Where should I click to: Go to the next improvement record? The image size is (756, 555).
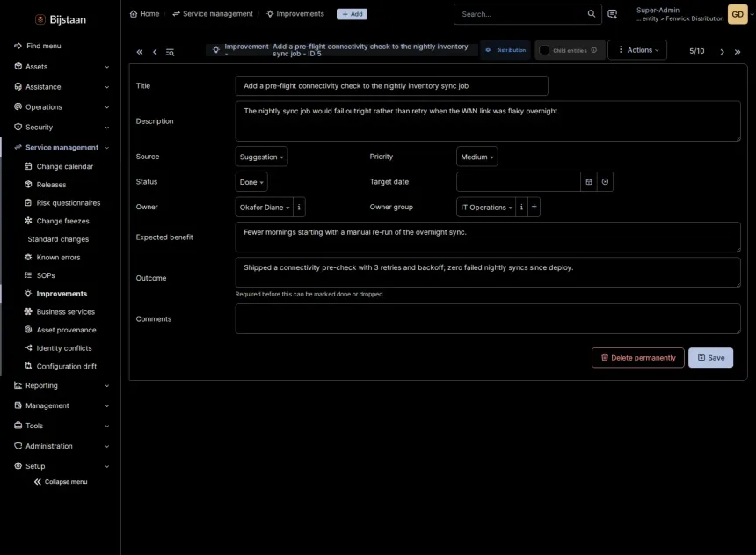(722, 52)
